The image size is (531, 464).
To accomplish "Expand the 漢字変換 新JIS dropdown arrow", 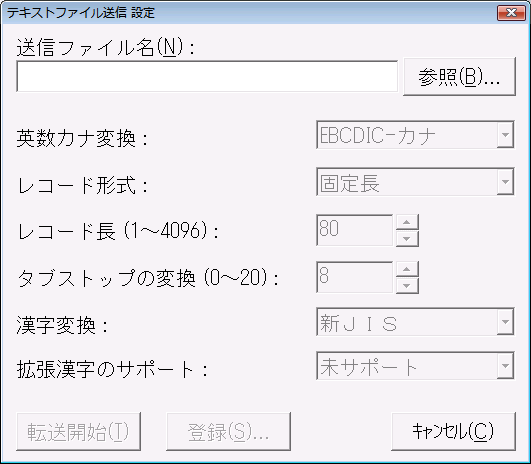I will (x=505, y=322).
